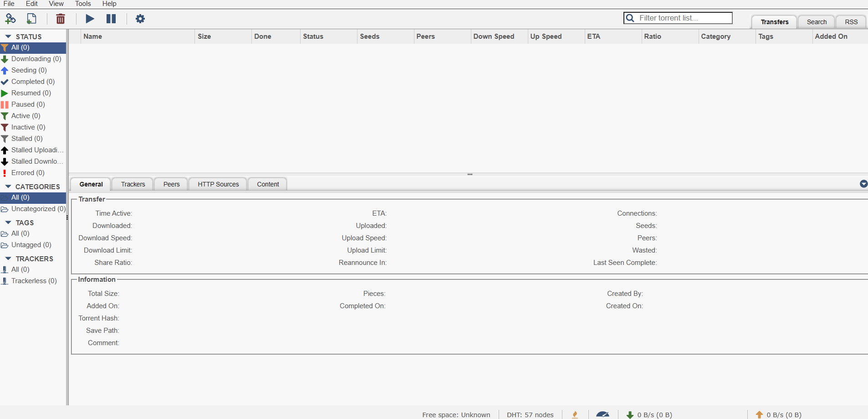Open the Tools menu
The image size is (868, 419).
coord(83,4)
